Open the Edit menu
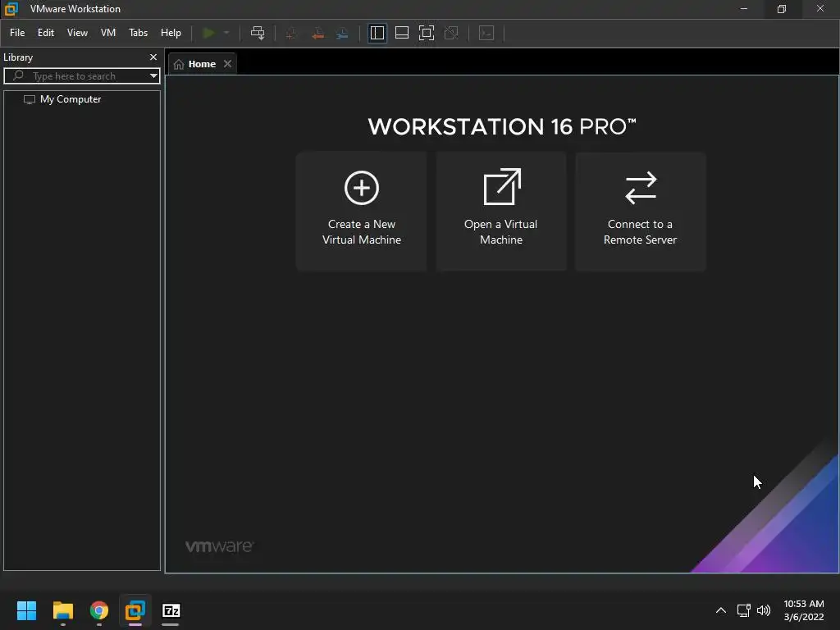840x630 pixels. (46, 33)
